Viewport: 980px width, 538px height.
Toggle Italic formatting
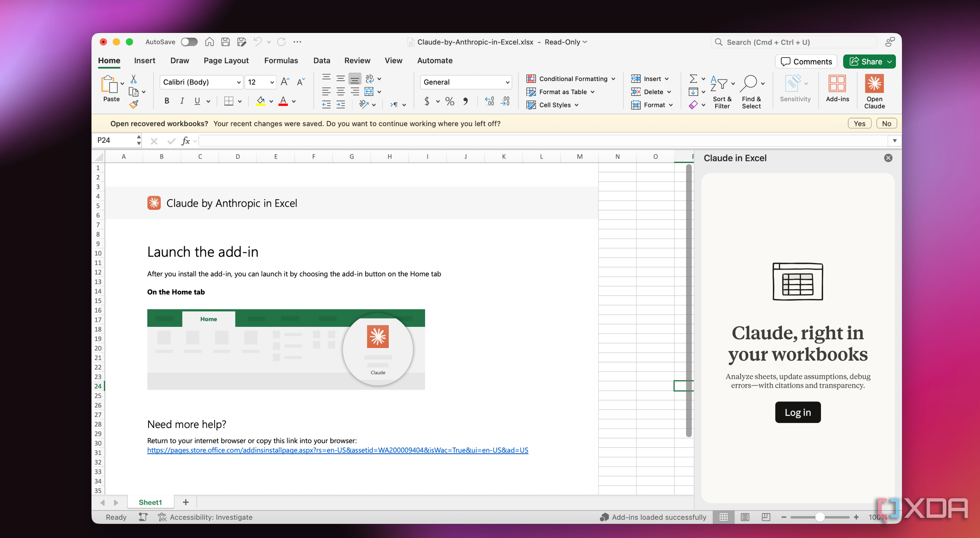tap(182, 101)
